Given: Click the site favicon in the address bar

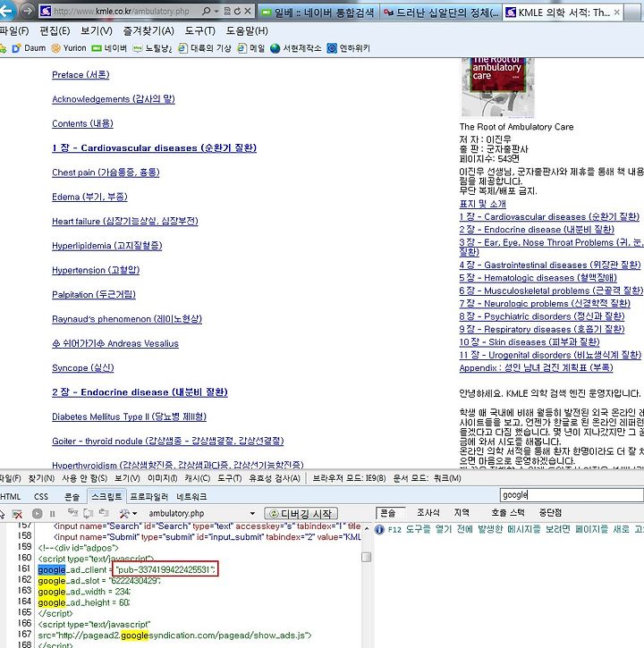Looking at the screenshot, I should 46,12.
